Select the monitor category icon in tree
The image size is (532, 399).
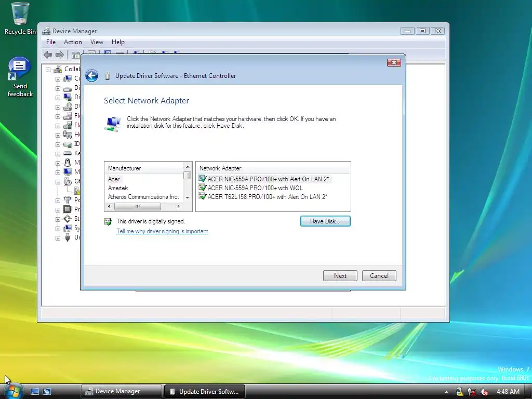tap(68, 172)
